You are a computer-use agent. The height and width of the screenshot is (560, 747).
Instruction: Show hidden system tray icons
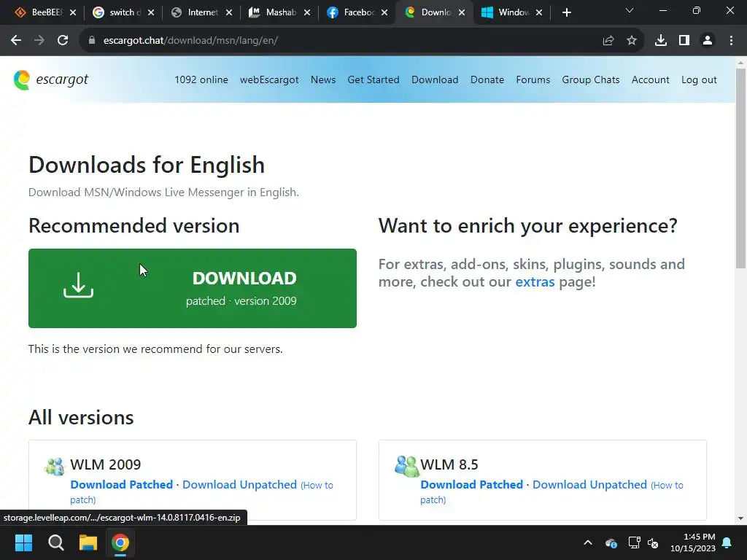[588, 542]
